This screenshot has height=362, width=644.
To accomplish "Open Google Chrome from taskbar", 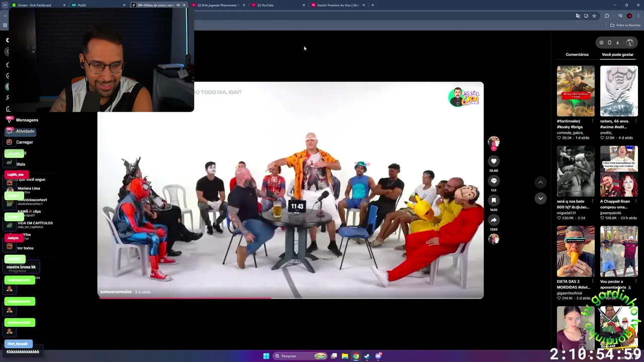I will pyautogui.click(x=356, y=356).
